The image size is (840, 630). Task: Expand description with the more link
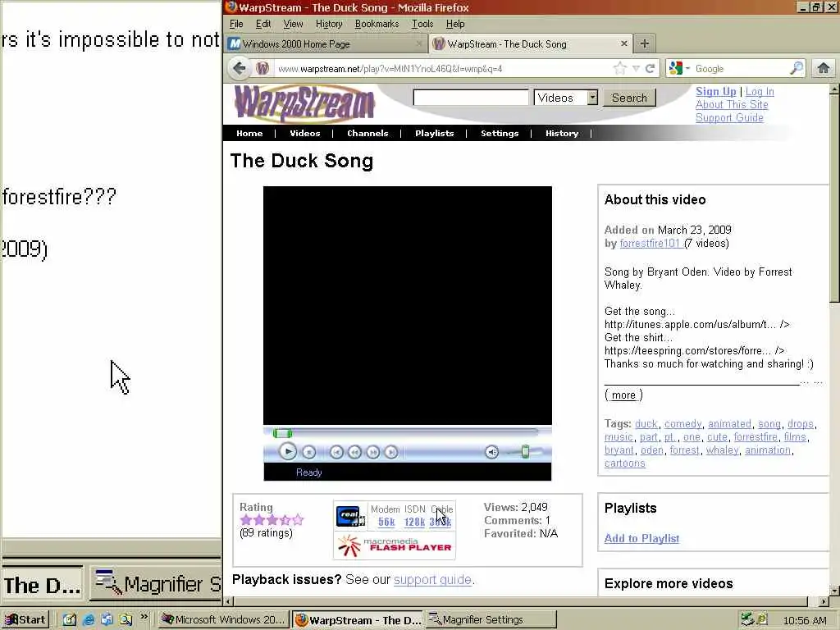point(623,395)
